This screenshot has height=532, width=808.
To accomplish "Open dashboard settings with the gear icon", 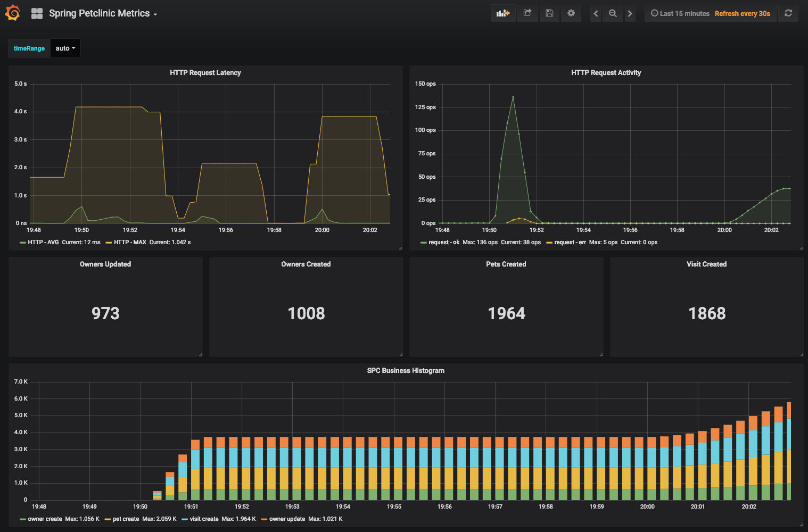I will (571, 13).
